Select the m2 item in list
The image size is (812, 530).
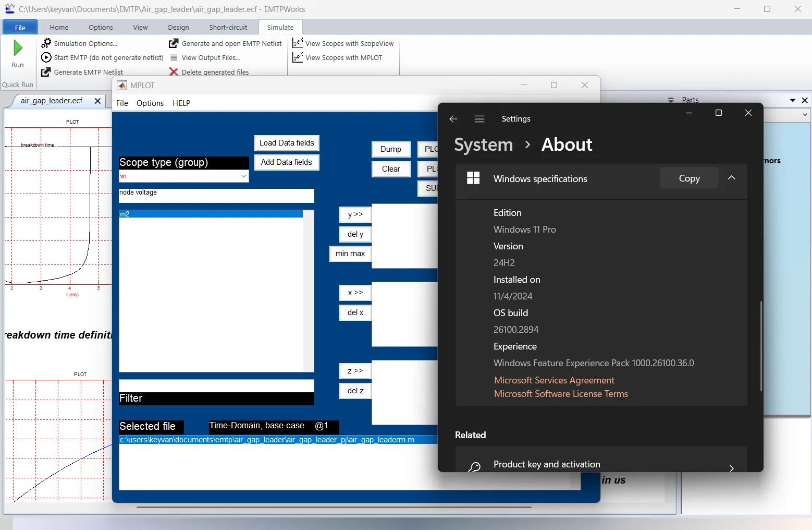(211, 214)
